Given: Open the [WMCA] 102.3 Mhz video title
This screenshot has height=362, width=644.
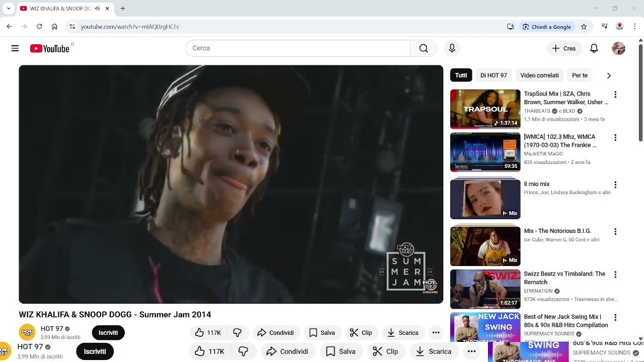Looking at the screenshot, I should tap(560, 141).
